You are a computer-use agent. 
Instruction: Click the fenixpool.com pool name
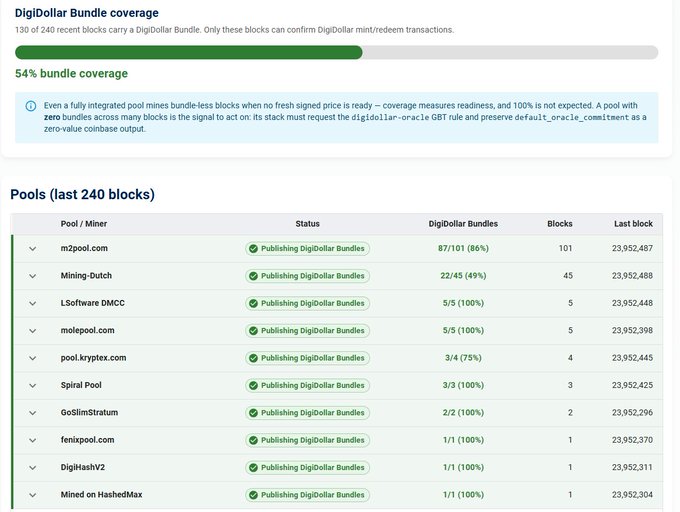point(87,440)
